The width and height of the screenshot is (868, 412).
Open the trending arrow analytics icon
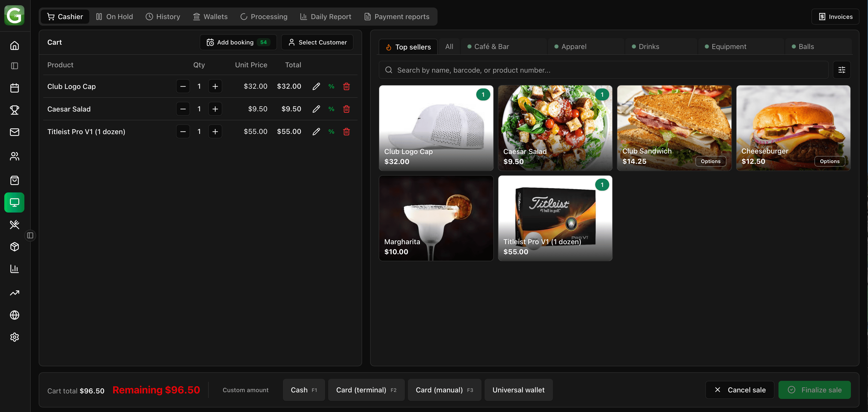click(x=15, y=293)
